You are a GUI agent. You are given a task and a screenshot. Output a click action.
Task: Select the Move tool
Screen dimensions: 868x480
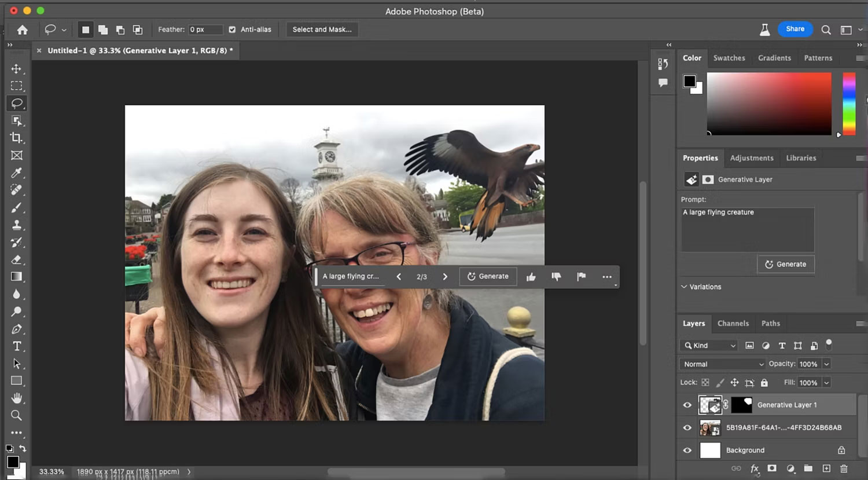pos(17,69)
